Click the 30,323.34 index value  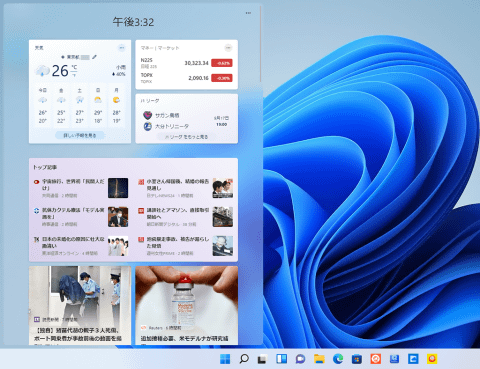(x=196, y=63)
